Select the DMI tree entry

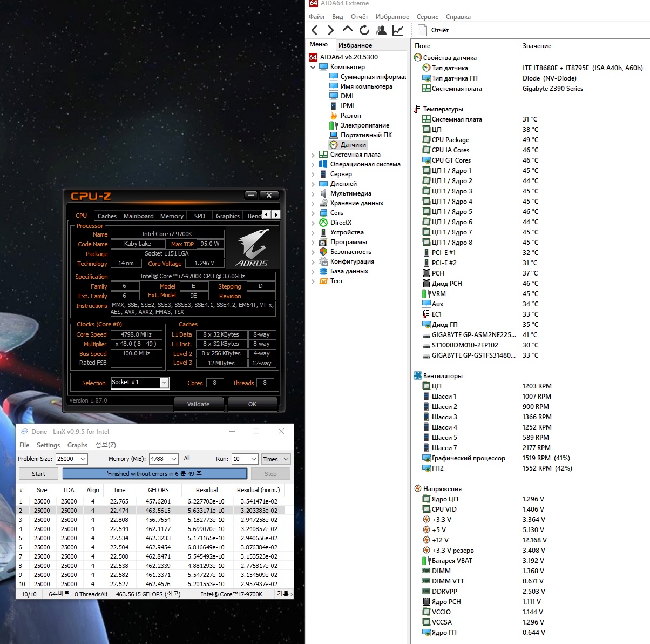pos(342,96)
